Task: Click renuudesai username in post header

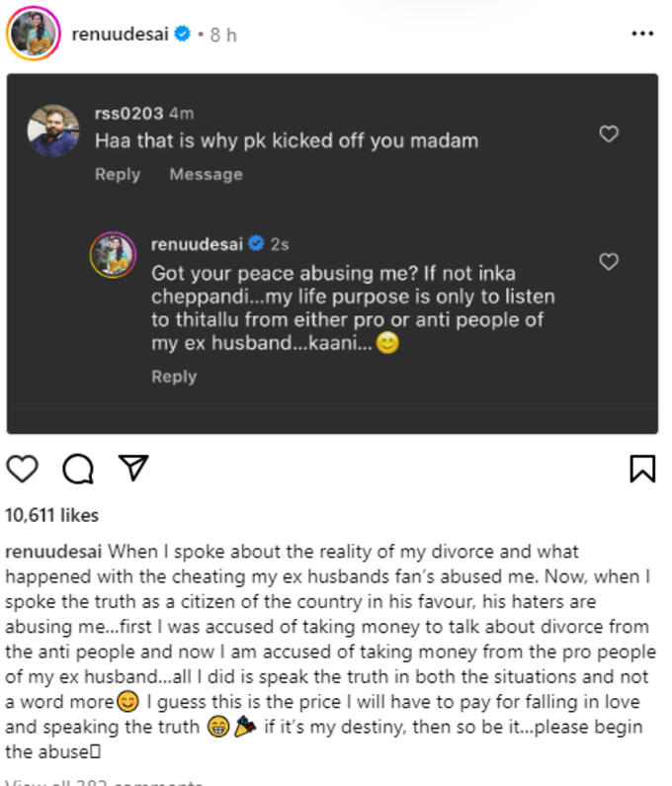Action: tap(120, 34)
